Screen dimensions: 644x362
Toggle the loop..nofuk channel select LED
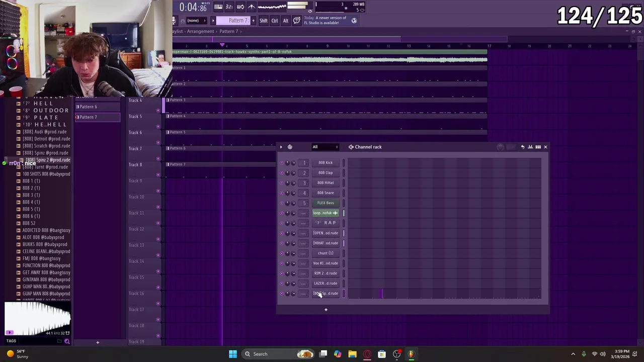pos(344,213)
